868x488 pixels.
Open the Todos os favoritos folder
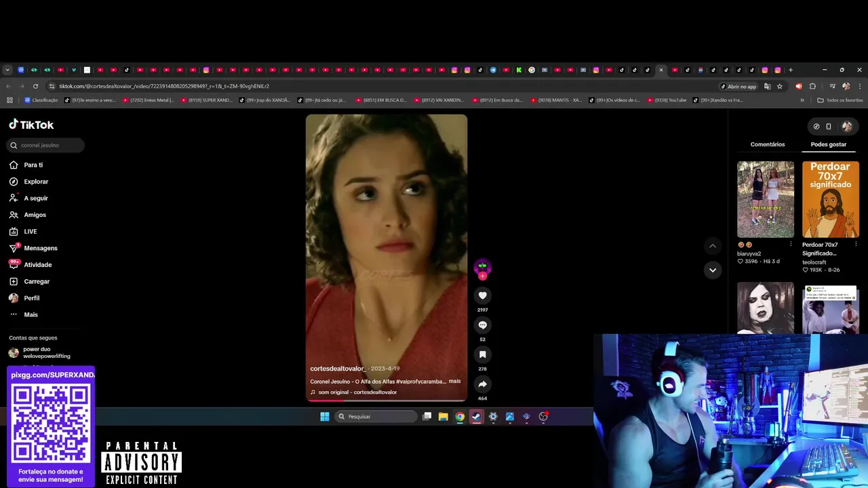click(840, 100)
